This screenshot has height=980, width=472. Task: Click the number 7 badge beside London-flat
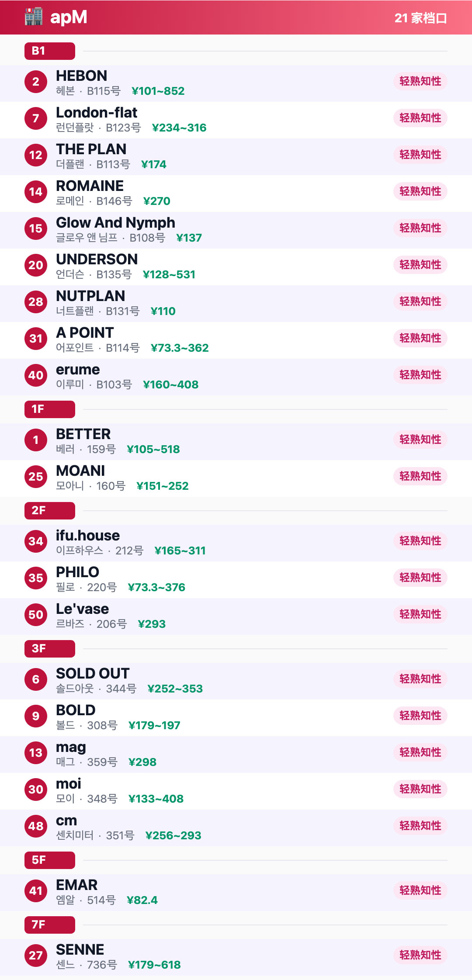(x=36, y=118)
